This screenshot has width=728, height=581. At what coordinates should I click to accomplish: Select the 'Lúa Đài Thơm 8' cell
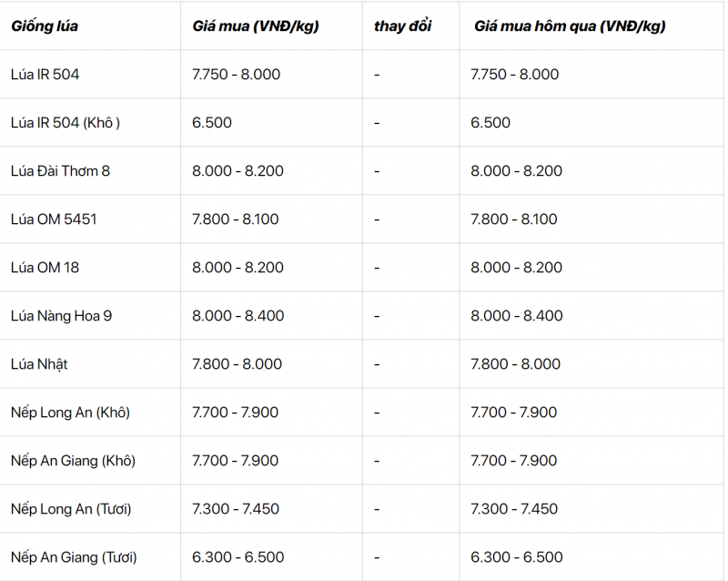[60, 171]
